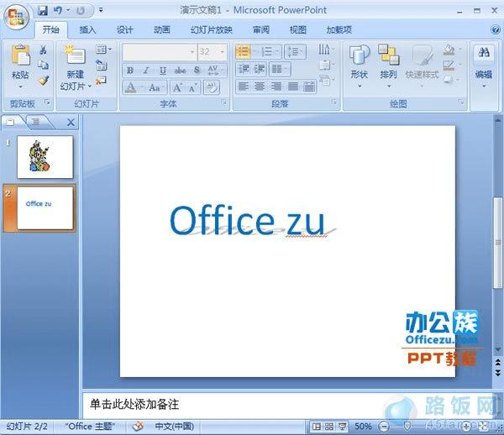Open the 设计 ribbon tab
504x435 pixels.
tap(124, 30)
